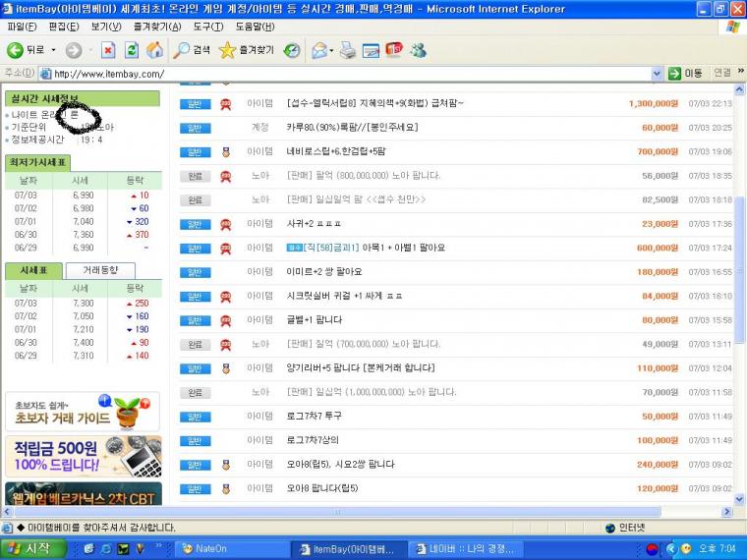Open completed listing 팔억 (800,000,000) 노아
The image size is (747, 560).
pos(364,176)
